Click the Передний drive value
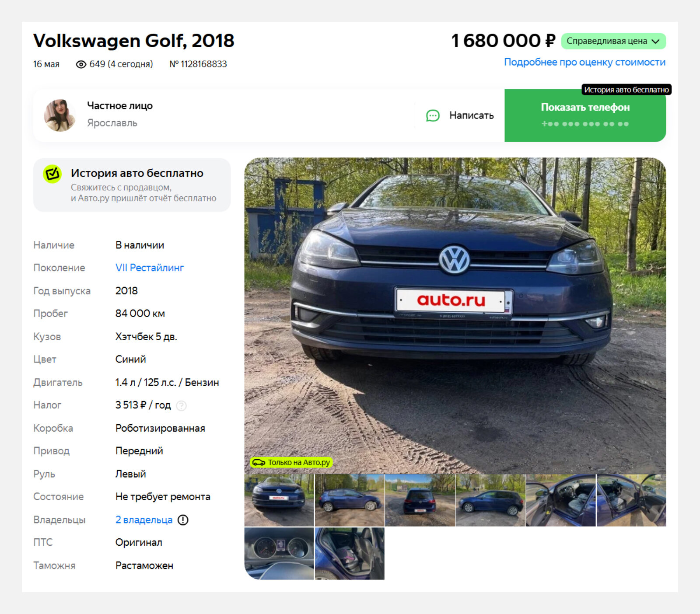700x614 pixels. [139, 451]
